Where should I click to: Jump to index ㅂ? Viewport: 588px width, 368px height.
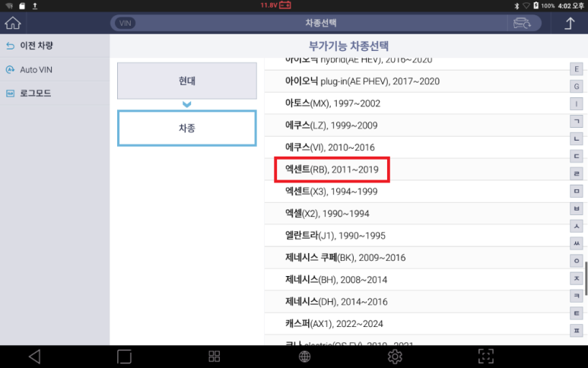click(577, 208)
